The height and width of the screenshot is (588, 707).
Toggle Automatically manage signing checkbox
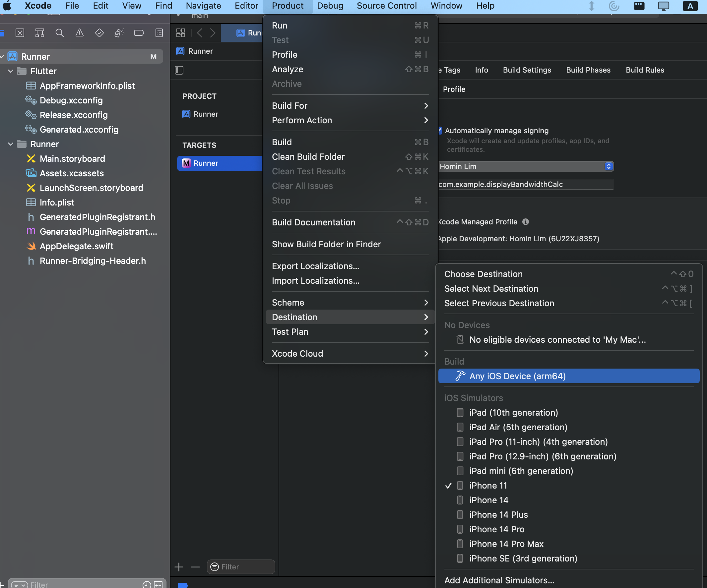click(440, 131)
